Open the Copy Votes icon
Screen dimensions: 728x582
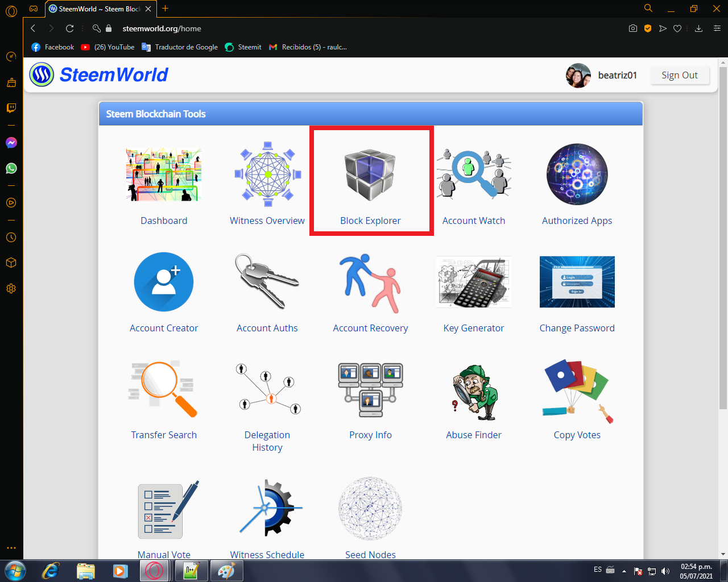point(577,391)
